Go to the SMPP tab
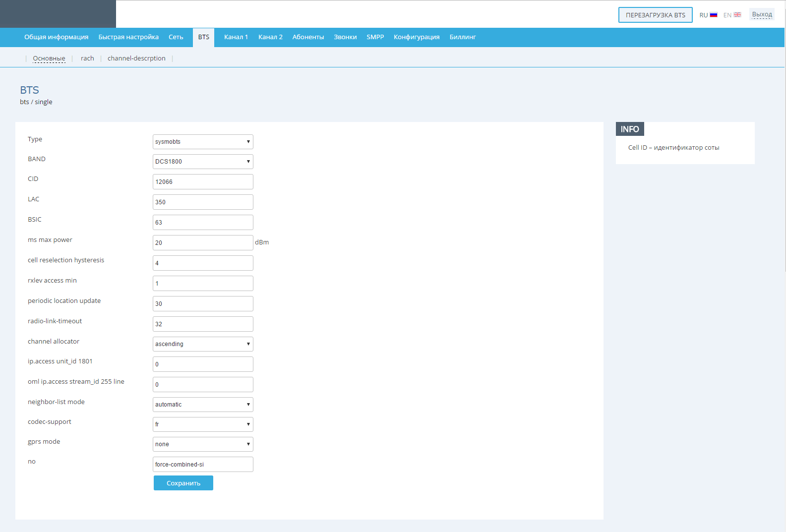786x532 pixels. click(x=375, y=37)
